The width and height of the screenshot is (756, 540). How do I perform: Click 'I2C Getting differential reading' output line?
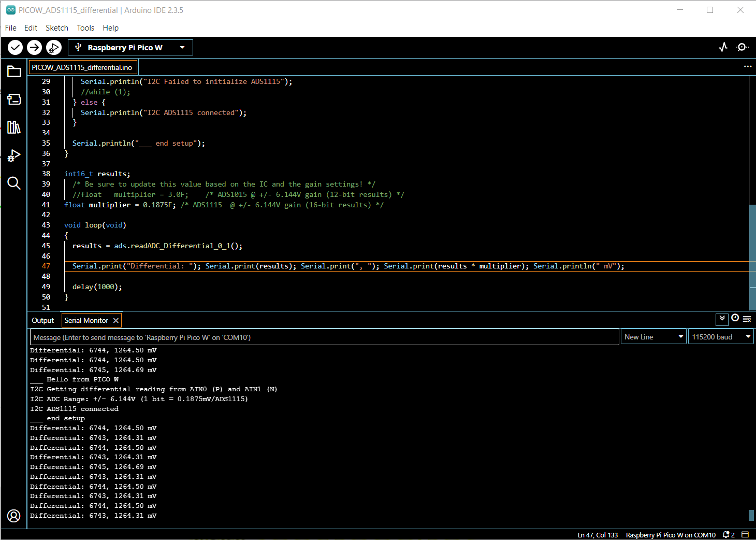pos(154,389)
